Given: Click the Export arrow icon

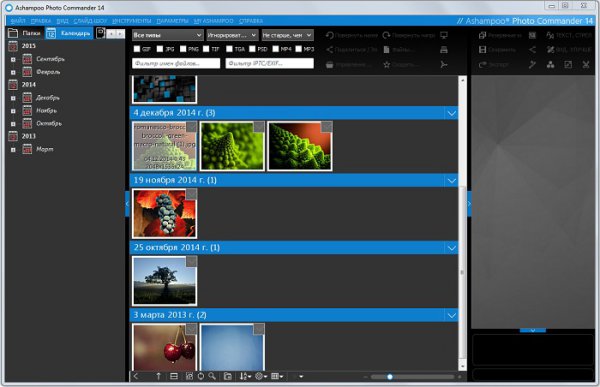Looking at the screenshot, I should (x=482, y=65).
